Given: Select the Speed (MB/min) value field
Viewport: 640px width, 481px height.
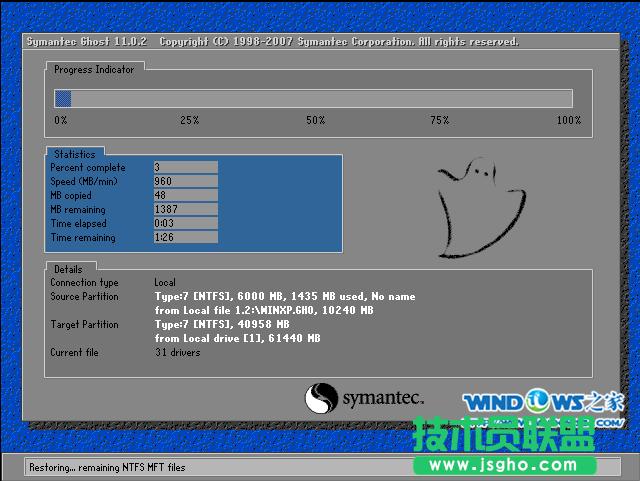Looking at the screenshot, I should [x=185, y=182].
